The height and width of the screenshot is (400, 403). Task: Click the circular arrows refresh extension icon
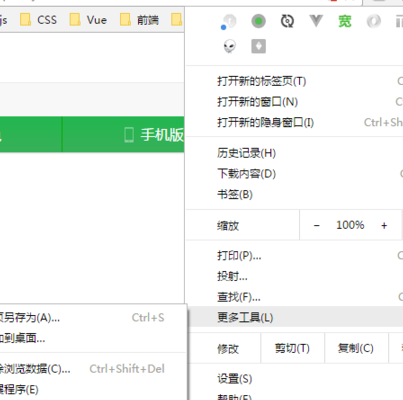pos(287,22)
